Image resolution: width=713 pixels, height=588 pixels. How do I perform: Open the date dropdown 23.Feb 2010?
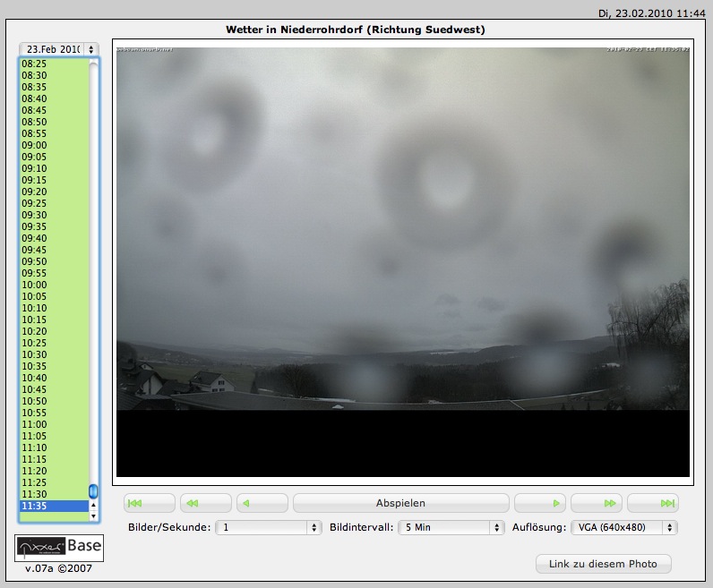point(59,48)
